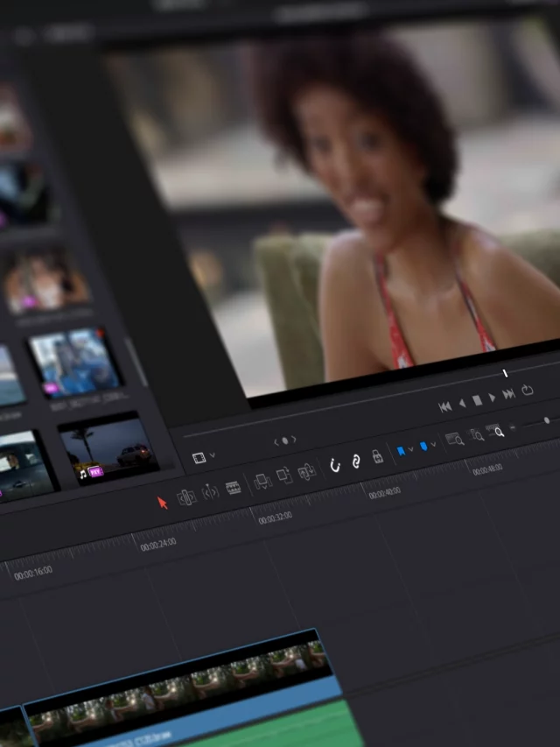
Task: Click the 00:00:16:00 ruler timecode
Action: coord(33,573)
